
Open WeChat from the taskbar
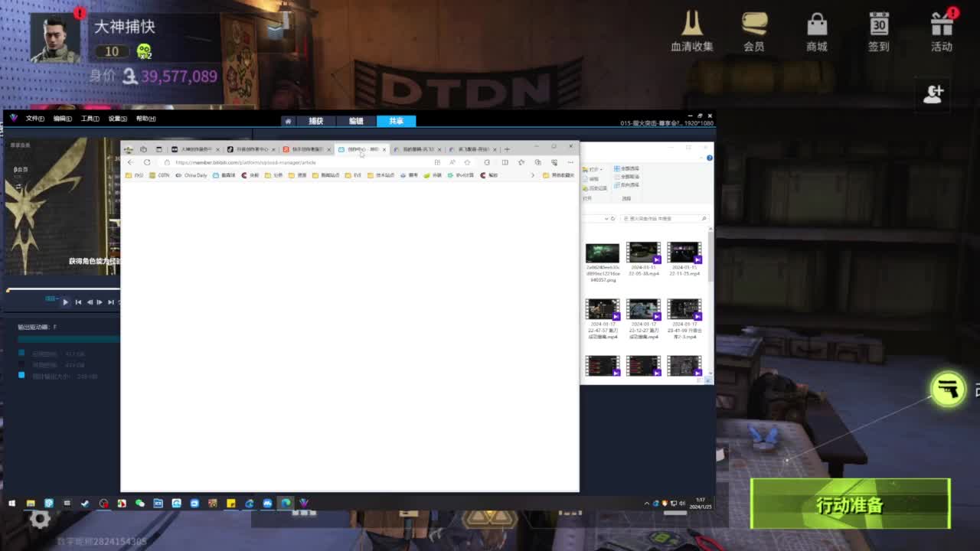(x=139, y=503)
